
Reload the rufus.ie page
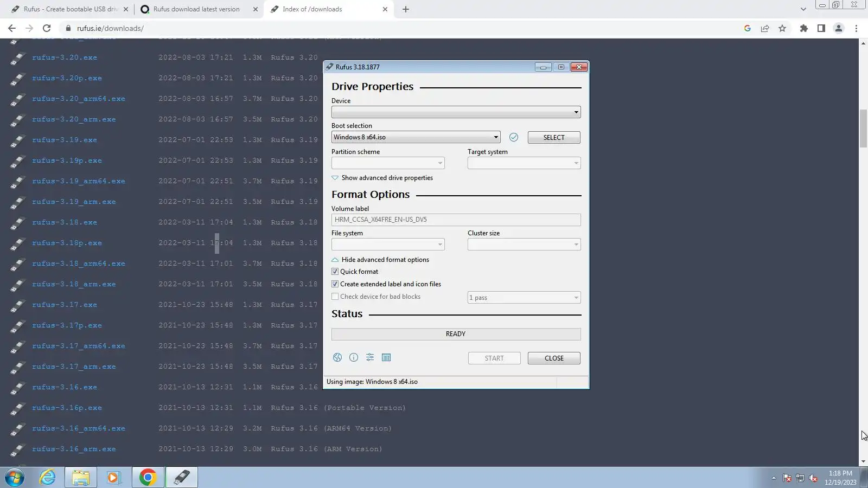(47, 28)
